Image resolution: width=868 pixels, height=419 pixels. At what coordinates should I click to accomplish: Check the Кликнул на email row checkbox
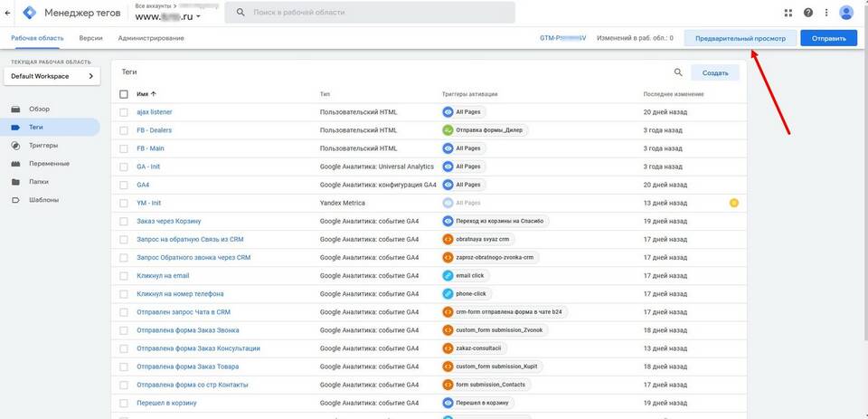click(x=124, y=275)
